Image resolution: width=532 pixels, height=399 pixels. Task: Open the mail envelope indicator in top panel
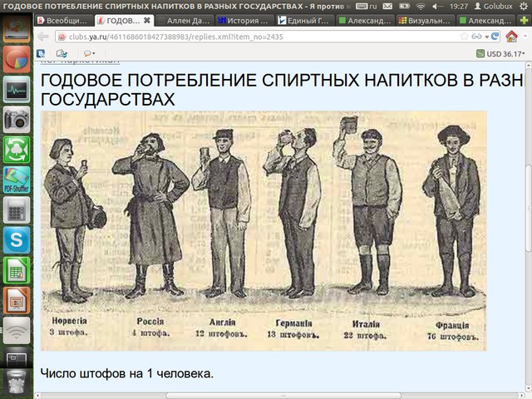coord(387,6)
